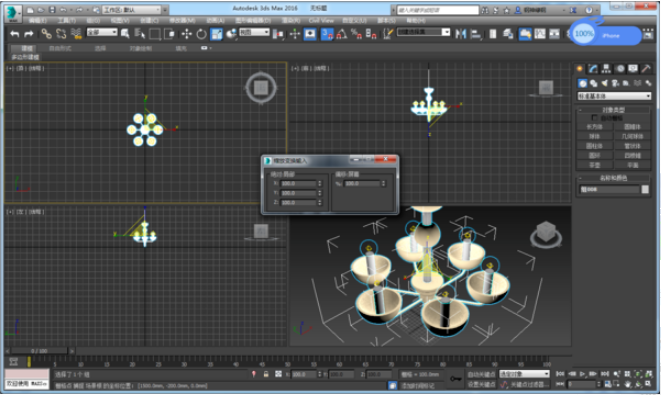
Task: Switch to the Utilities hammer tab
Action: (646, 69)
